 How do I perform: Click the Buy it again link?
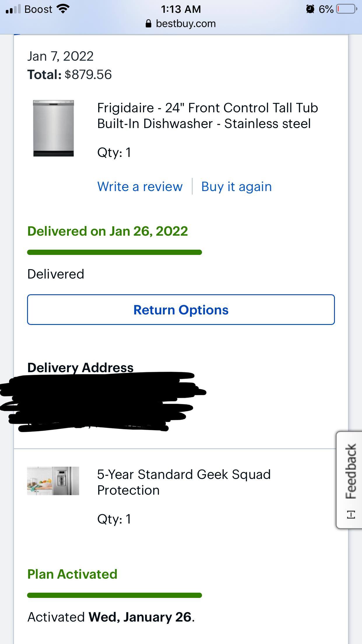pyautogui.click(x=236, y=186)
